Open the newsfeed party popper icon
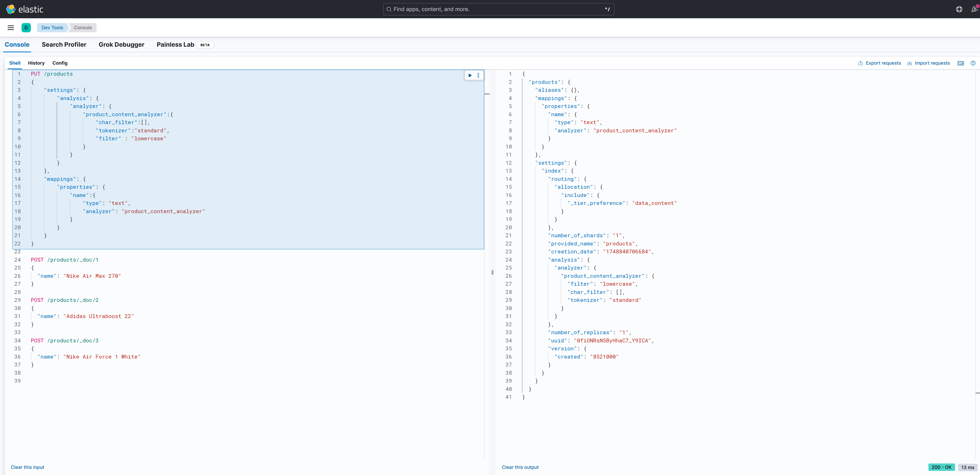The width and height of the screenshot is (980, 475). pos(974,9)
